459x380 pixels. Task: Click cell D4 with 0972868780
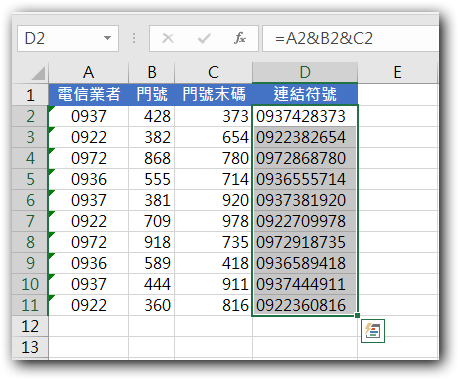point(305,158)
